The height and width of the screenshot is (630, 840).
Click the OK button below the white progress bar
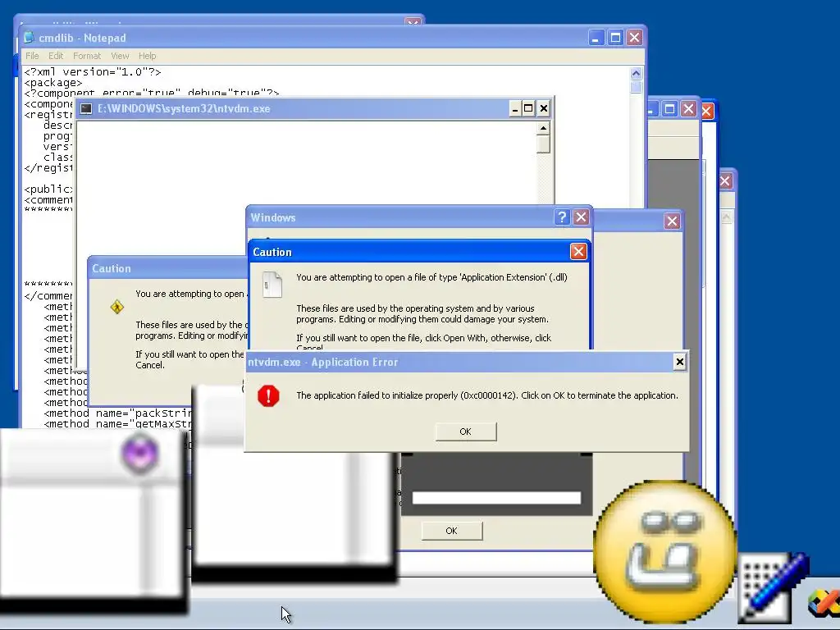click(x=452, y=531)
